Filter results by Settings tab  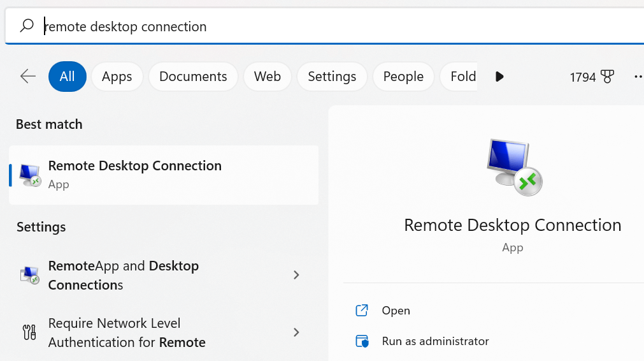(x=332, y=77)
